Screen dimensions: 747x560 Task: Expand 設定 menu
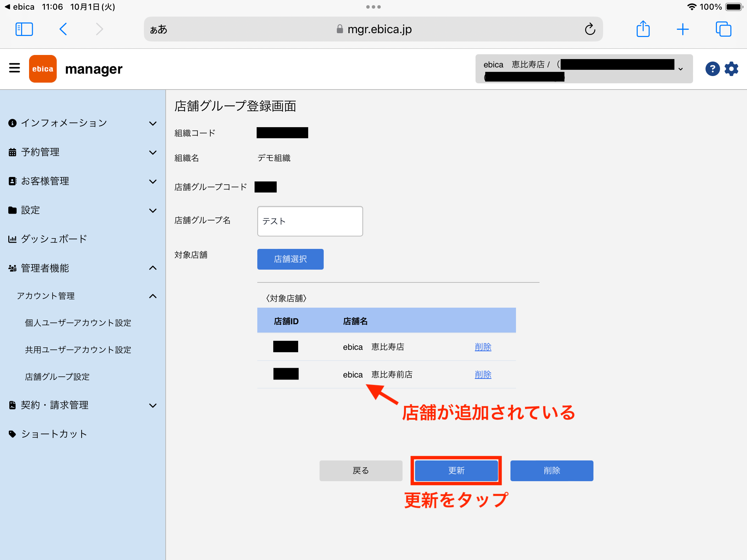pos(83,210)
